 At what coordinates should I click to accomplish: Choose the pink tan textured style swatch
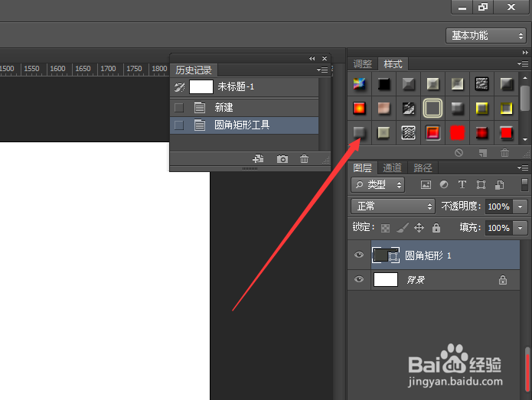(x=384, y=108)
